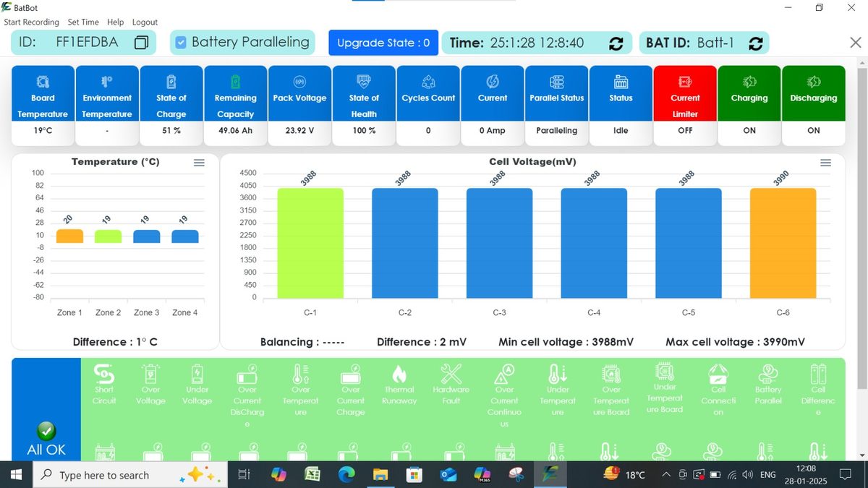Refresh the time with sync icon
868x488 pixels.
[616, 43]
